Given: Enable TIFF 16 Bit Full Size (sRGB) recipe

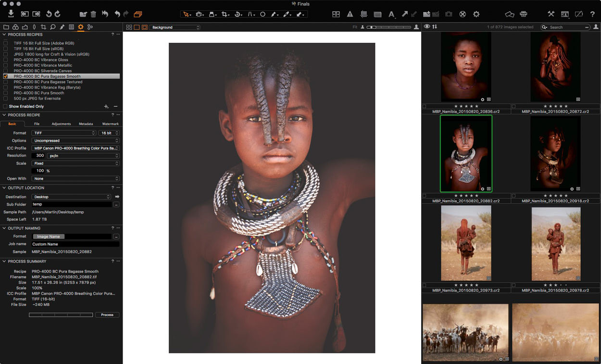Looking at the screenshot, I should pyautogui.click(x=6, y=49).
